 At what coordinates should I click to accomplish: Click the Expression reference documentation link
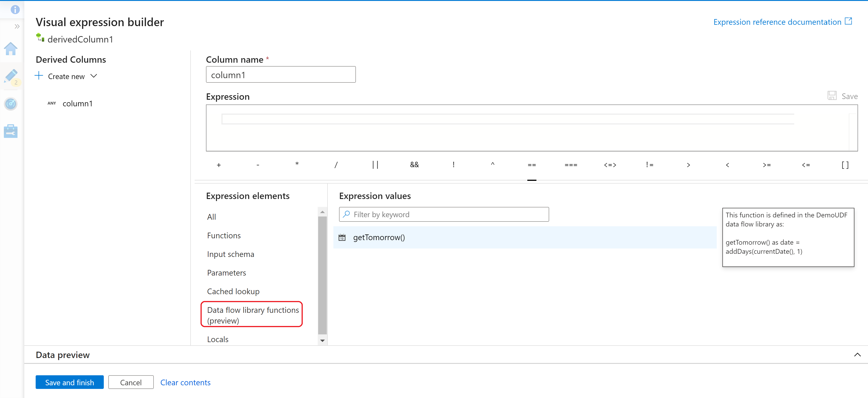click(x=782, y=22)
